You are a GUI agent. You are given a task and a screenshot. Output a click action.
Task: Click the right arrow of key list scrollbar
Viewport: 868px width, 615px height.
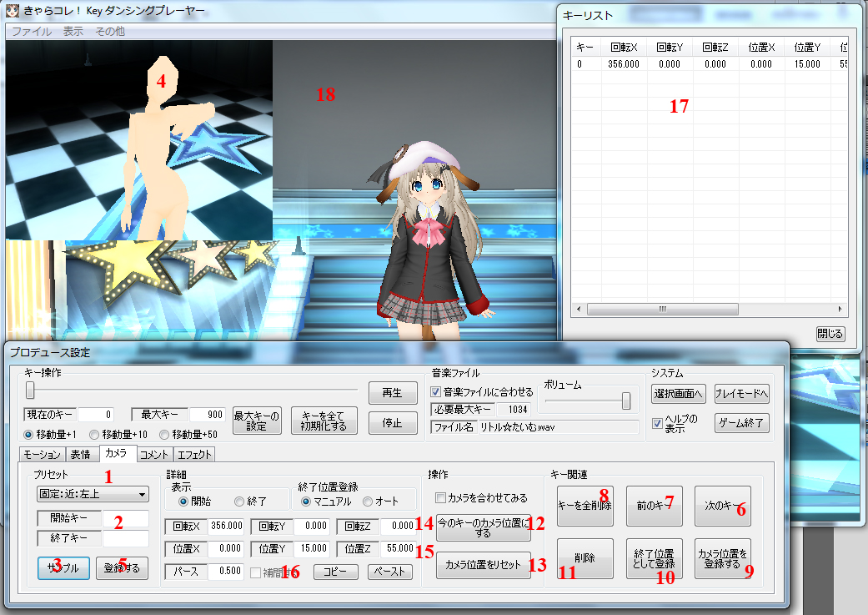click(x=840, y=309)
